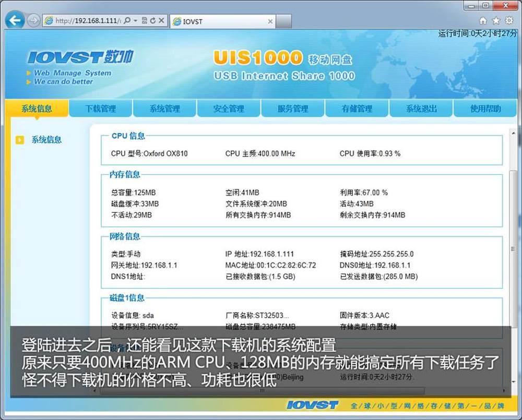Click the compatibility view icon in address bar
Image resolution: width=522 pixels, height=420 pixels.
145,21
